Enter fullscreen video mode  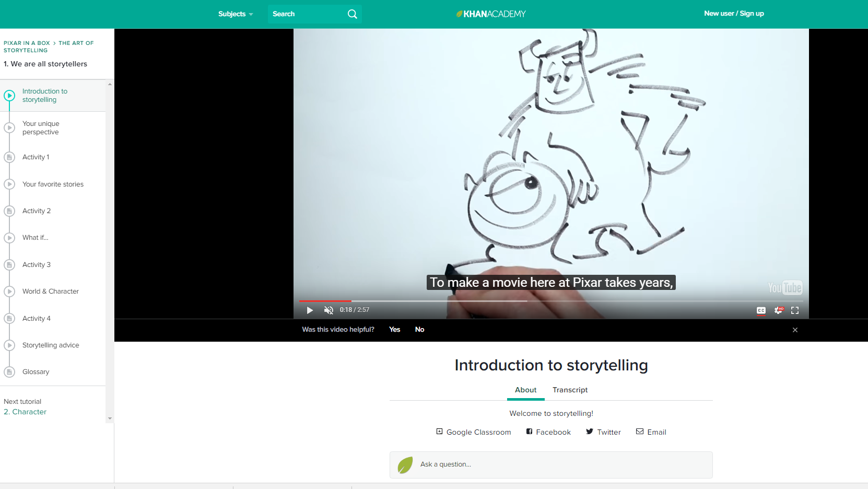pos(795,310)
